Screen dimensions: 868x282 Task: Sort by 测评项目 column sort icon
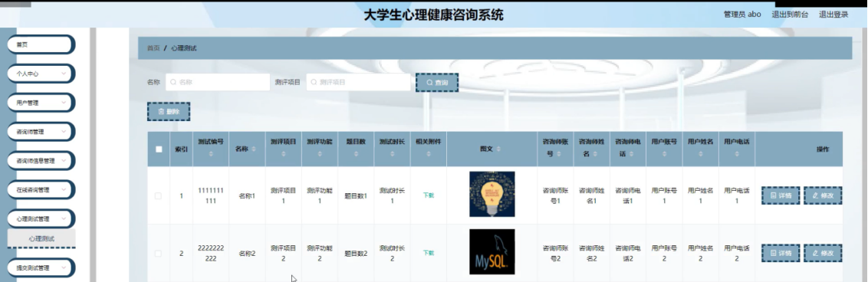[x=284, y=154]
